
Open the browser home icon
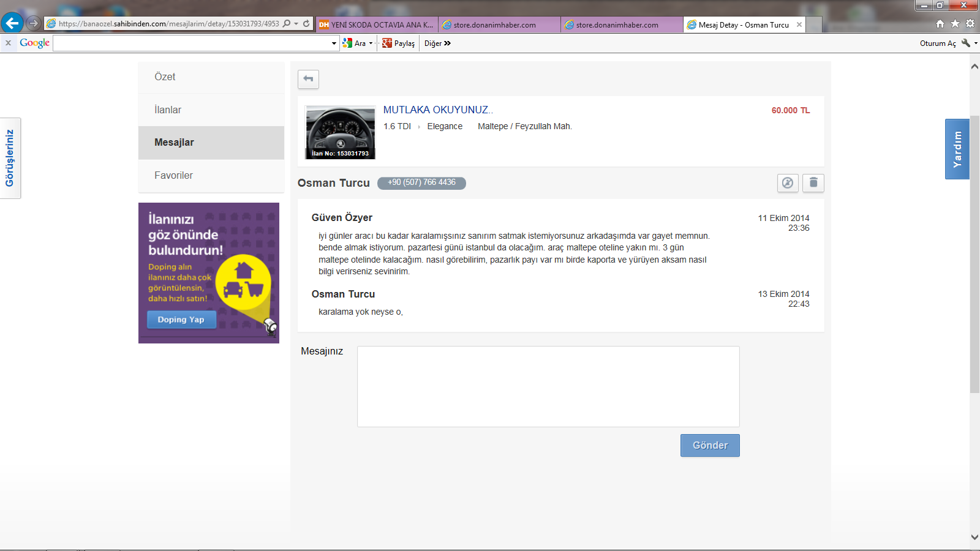(x=940, y=24)
